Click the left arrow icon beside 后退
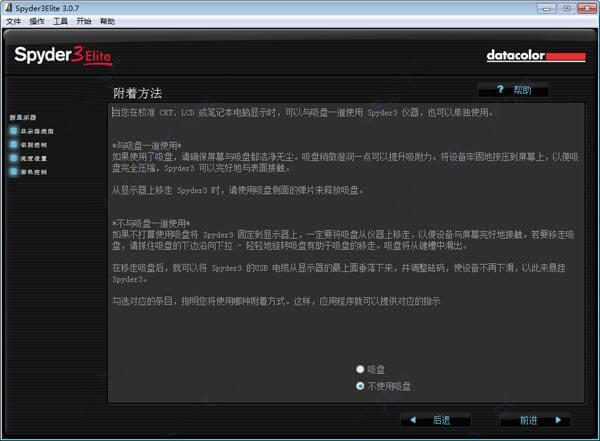The height and width of the screenshot is (441, 600). point(413,420)
